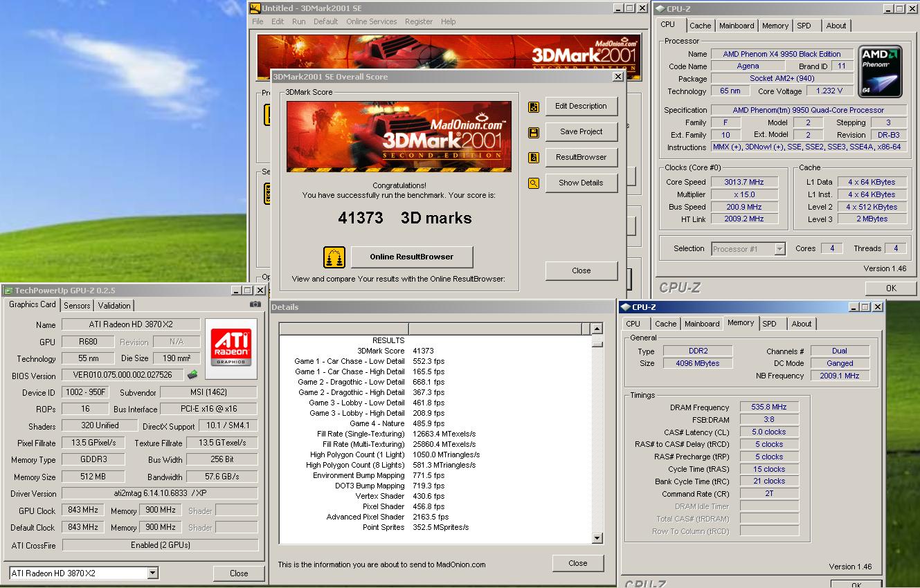Open the Mainboard tab in upper CPU-Z
The width and height of the screenshot is (920, 588).
tap(737, 26)
